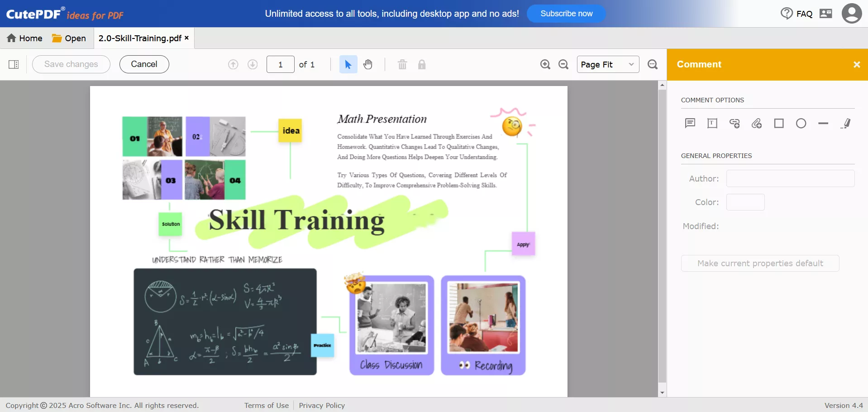Go to the next page with down arrow
This screenshot has height=412, width=868.
[252, 64]
